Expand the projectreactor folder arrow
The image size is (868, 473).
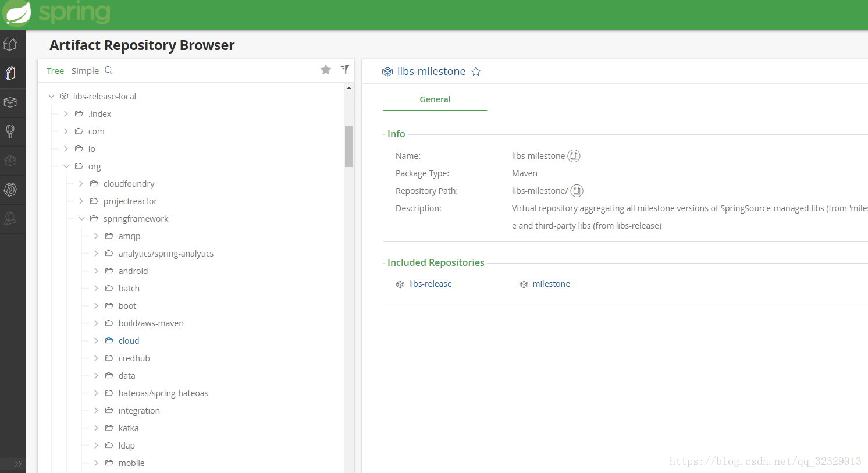coord(81,201)
